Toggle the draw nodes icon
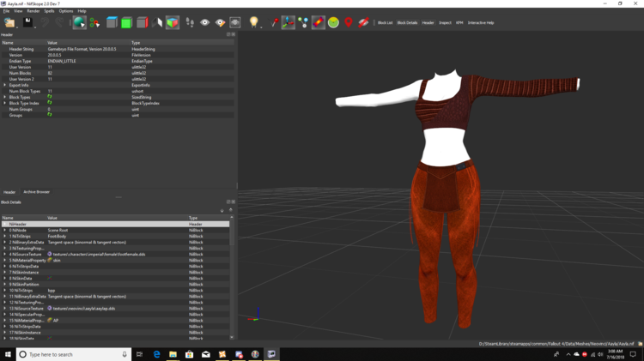644x361 pixels. [303, 22]
